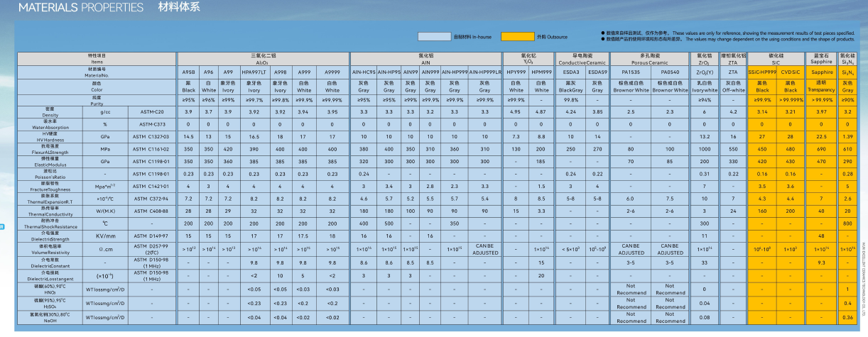Click material number 'ZrO2(Y)'

[705, 72]
